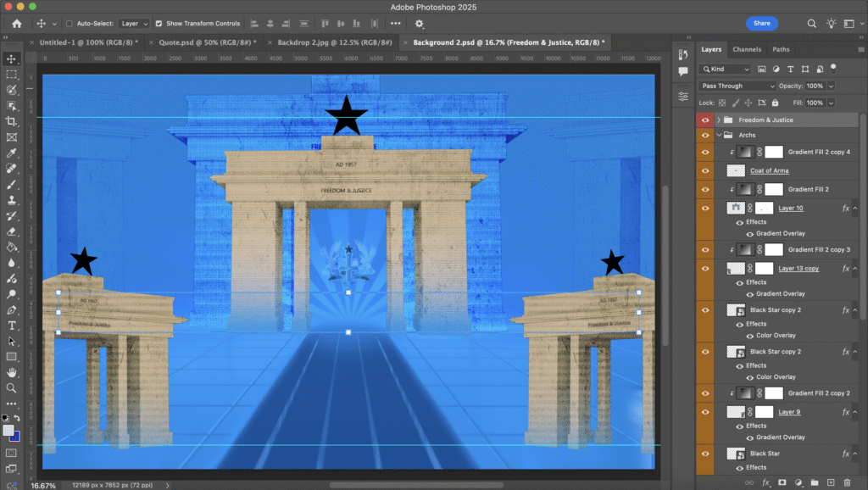Image resolution: width=868 pixels, height=490 pixels.
Task: Select the Horizontal Type tool
Action: click(x=11, y=326)
